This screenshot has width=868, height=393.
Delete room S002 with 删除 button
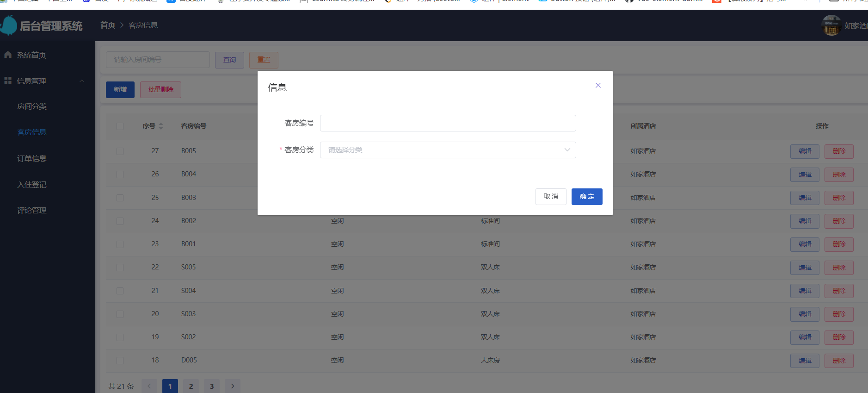tap(839, 337)
